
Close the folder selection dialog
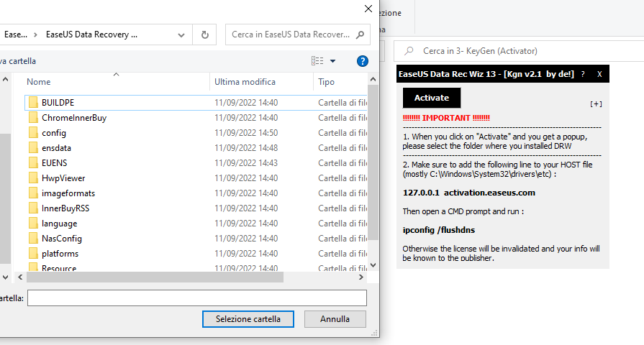coord(368,9)
